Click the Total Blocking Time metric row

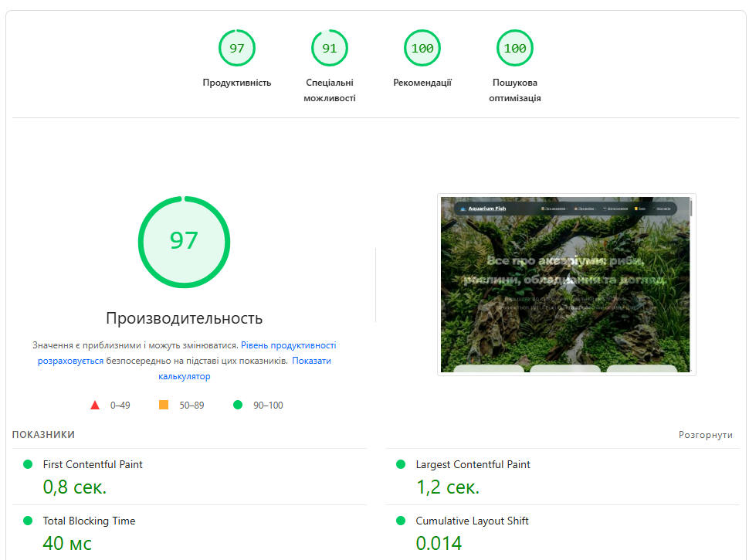click(x=89, y=521)
